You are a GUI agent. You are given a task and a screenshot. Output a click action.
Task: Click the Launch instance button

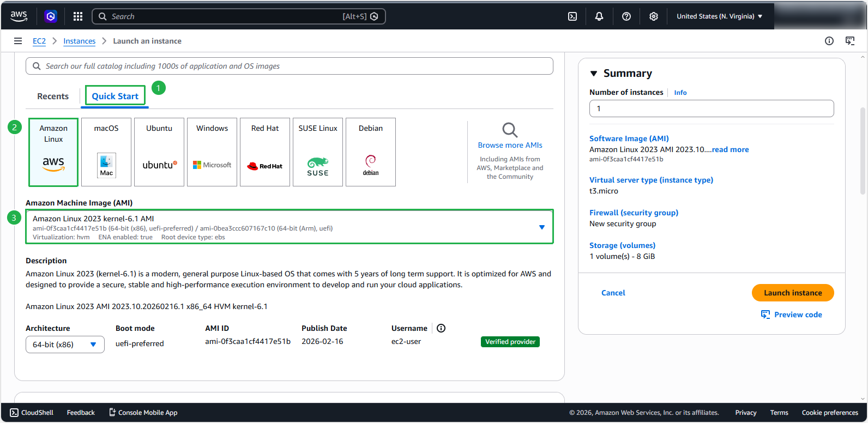(793, 293)
